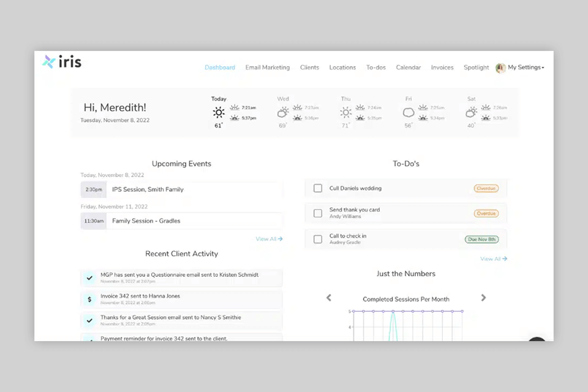Click checkmark icon for Thanks for a Great Session

coord(89,321)
